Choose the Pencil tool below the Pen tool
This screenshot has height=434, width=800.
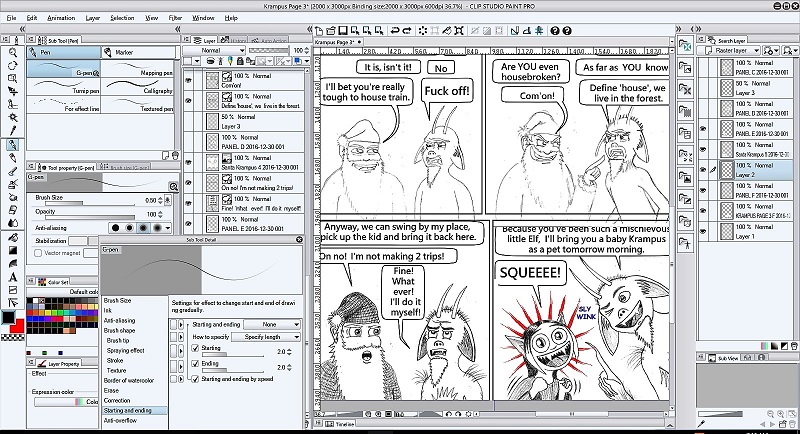[x=13, y=158]
